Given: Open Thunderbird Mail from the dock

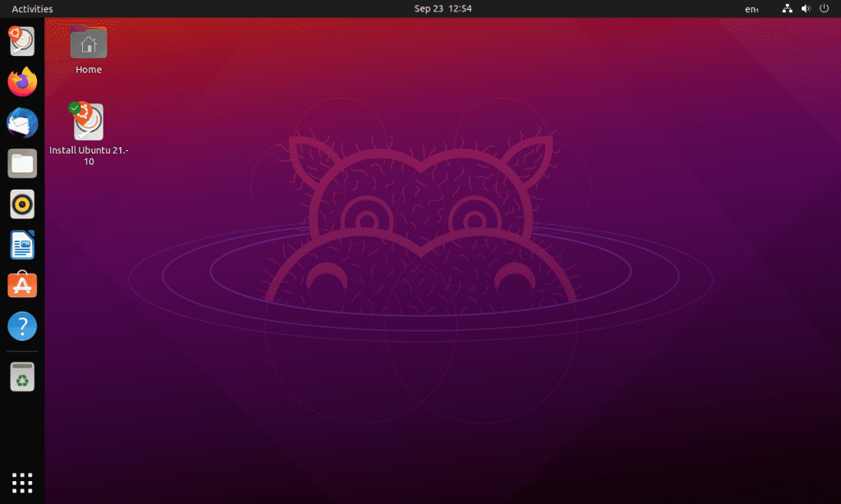Looking at the screenshot, I should coord(22,122).
